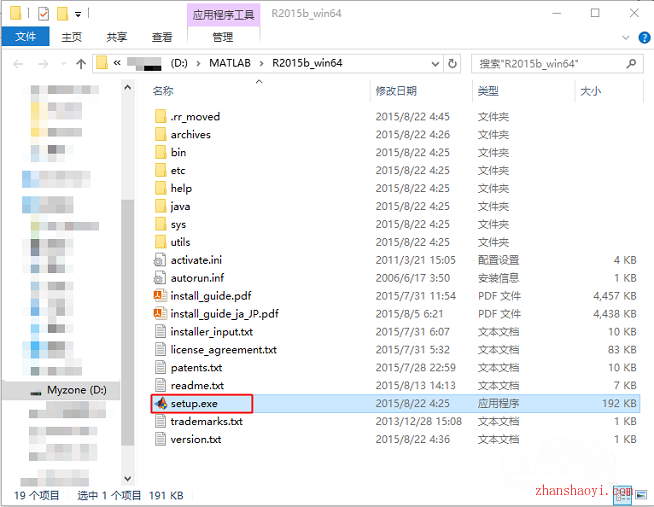Select the license_agreement.txt file name
The height and width of the screenshot is (507, 654).
[224, 350]
